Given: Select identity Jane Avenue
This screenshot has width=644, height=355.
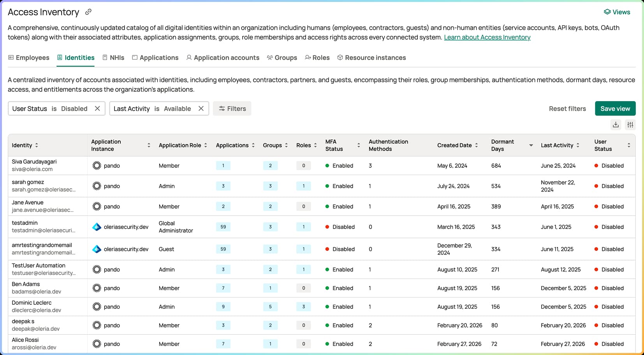Looking at the screenshot, I should pyautogui.click(x=28, y=203).
